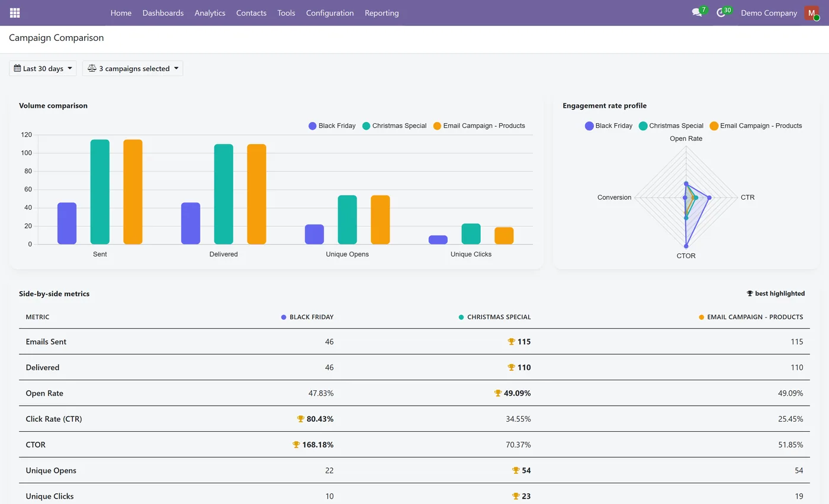829x504 pixels.
Task: Click the Conversion axis label on radar
Action: (x=614, y=197)
